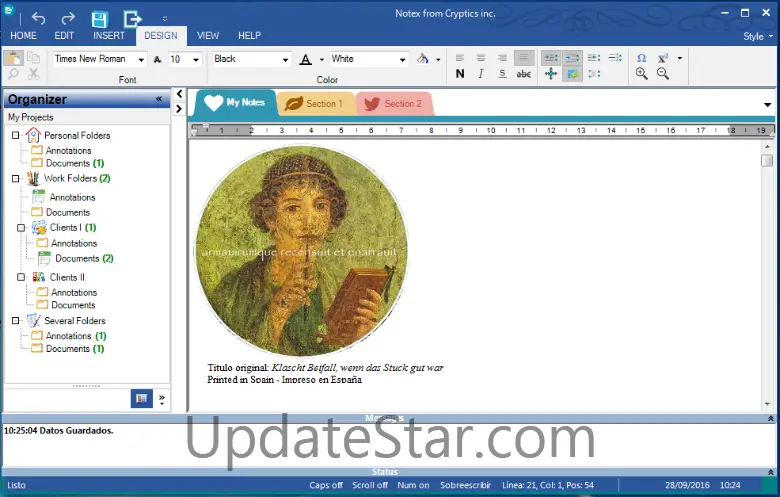780x497 pixels.
Task: Select Annotations (1) under Several Folders
Action: point(76,336)
